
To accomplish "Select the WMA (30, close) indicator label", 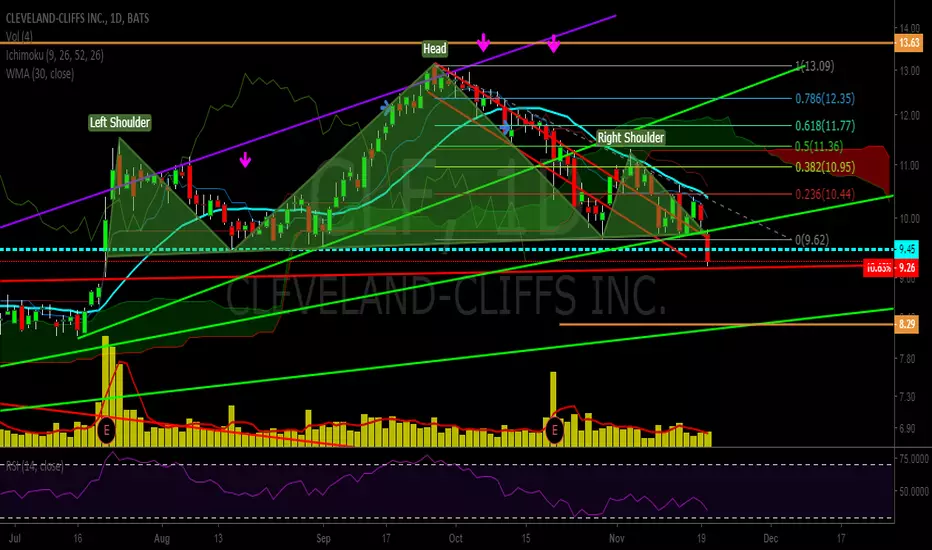I will coord(40,74).
